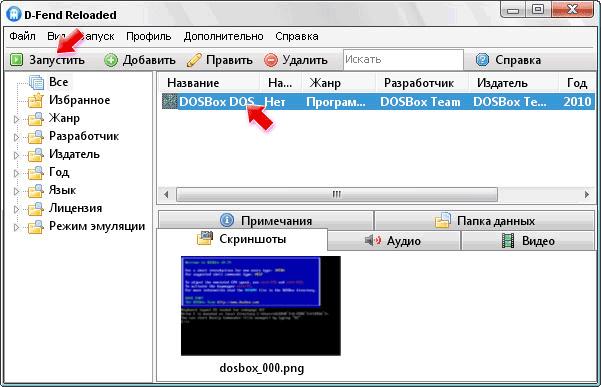Open the Справка menu in menu bar

[x=297, y=36]
